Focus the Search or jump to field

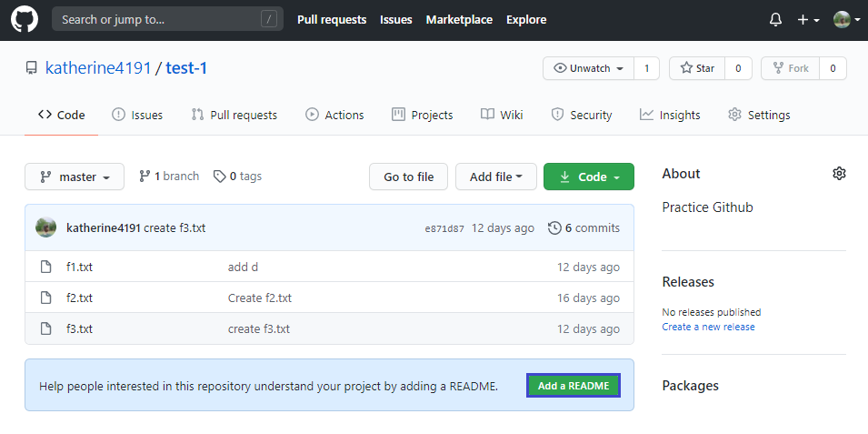pyautogui.click(x=167, y=19)
